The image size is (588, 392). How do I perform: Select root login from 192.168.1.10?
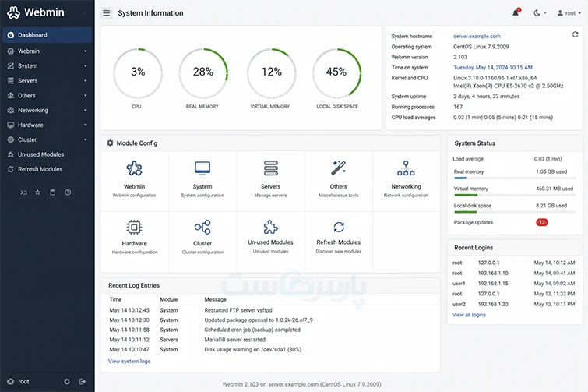pyautogui.click(x=514, y=273)
